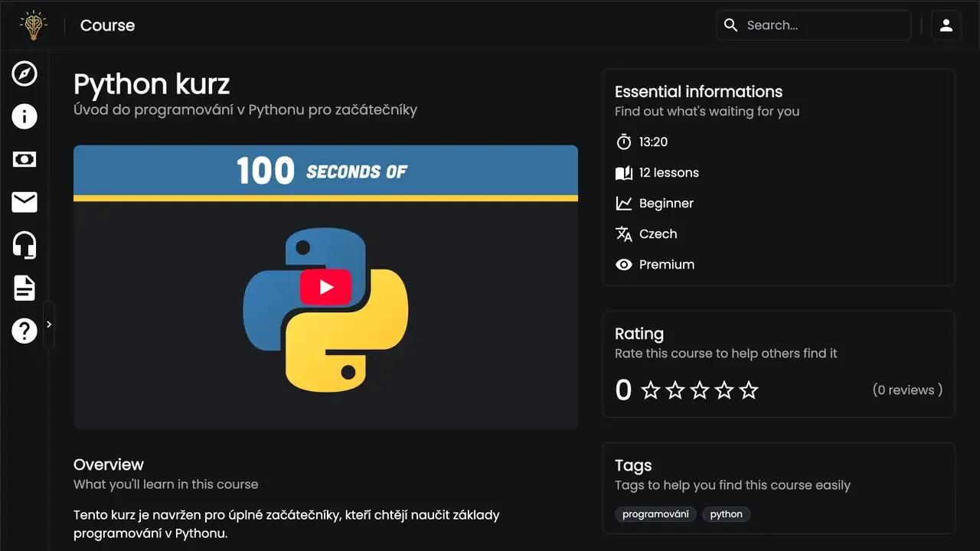Click the Beginner level text
The height and width of the screenshot is (551, 980).
pyautogui.click(x=666, y=204)
